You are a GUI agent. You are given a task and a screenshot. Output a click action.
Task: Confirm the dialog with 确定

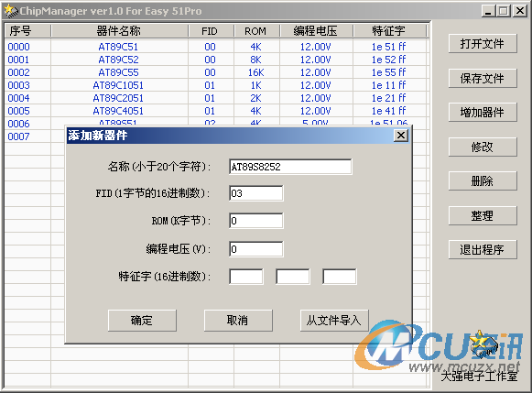click(x=142, y=320)
